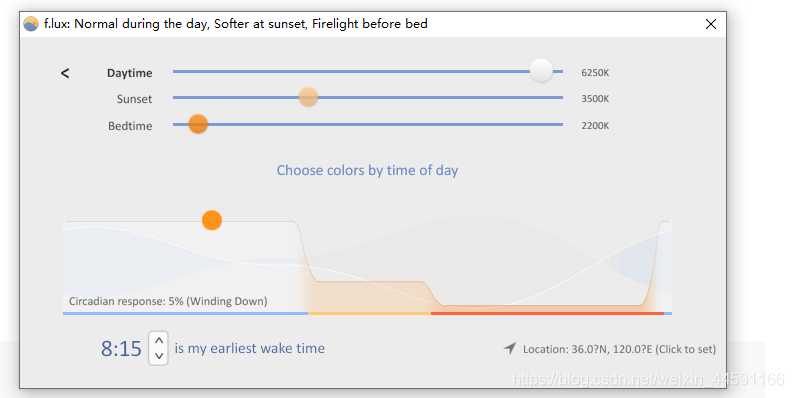Click the orange sun marker on the graph
Screen dimensions: 794x398
coord(212,220)
